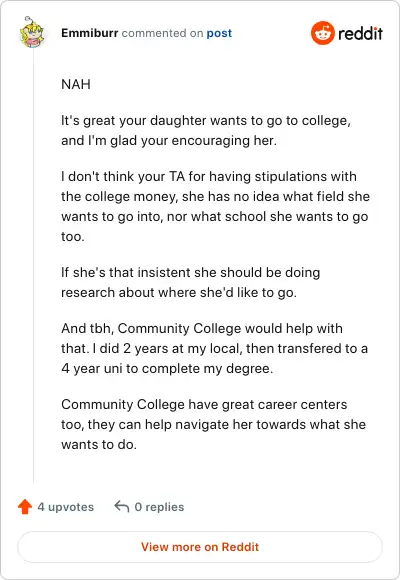Open the Reddit Snoo logo icon
400x580 pixels.
click(x=323, y=33)
